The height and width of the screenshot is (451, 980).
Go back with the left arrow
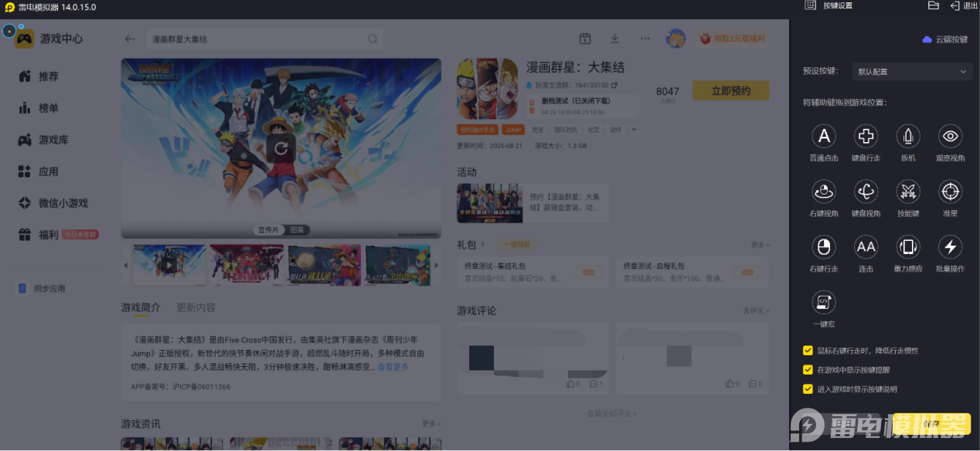click(130, 39)
